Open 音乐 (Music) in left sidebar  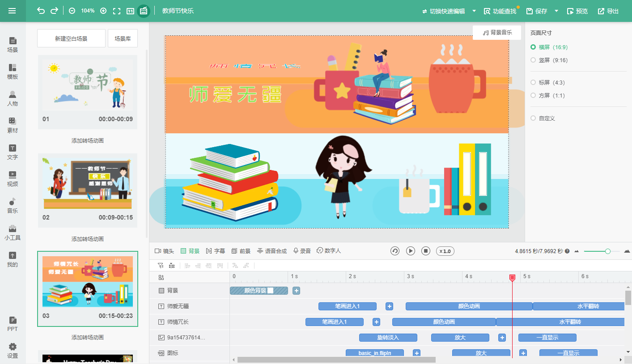13,206
